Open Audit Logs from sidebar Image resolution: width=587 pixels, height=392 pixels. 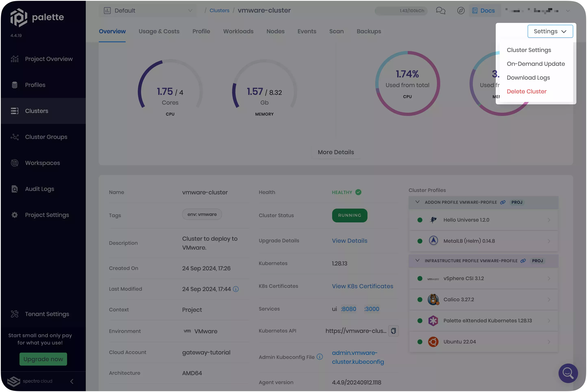pos(39,189)
